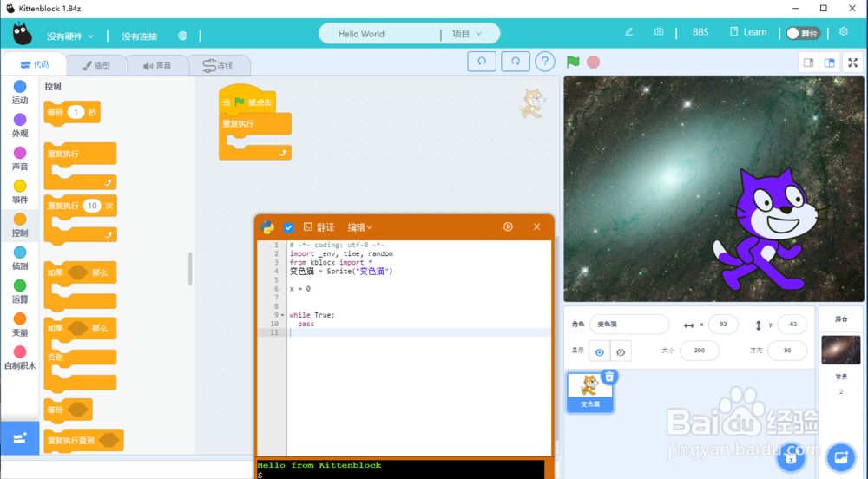This screenshot has height=479, width=868.
Task: Stop the program with red button
Action: (x=594, y=62)
